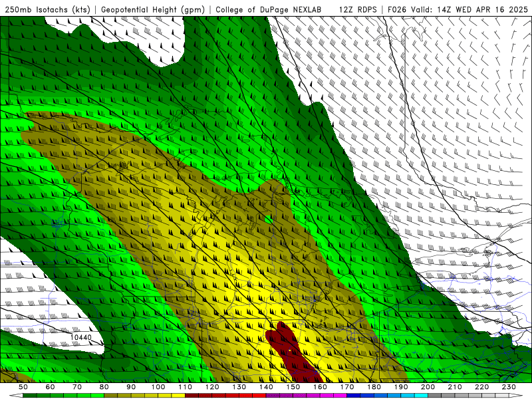The image size is (532, 399).
Task: Click the "160" colorbar scale label
Action: pyautogui.click(x=321, y=387)
